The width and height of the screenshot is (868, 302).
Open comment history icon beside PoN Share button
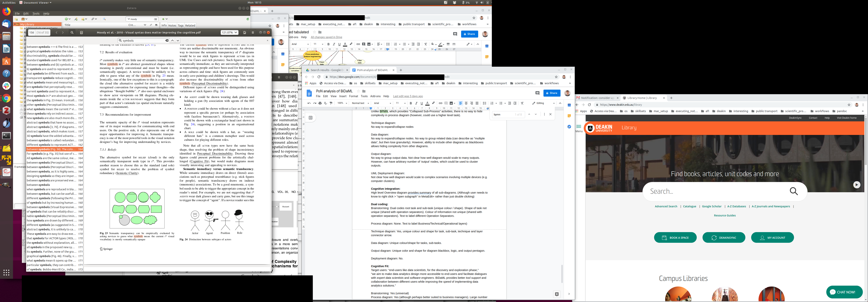tap(537, 93)
